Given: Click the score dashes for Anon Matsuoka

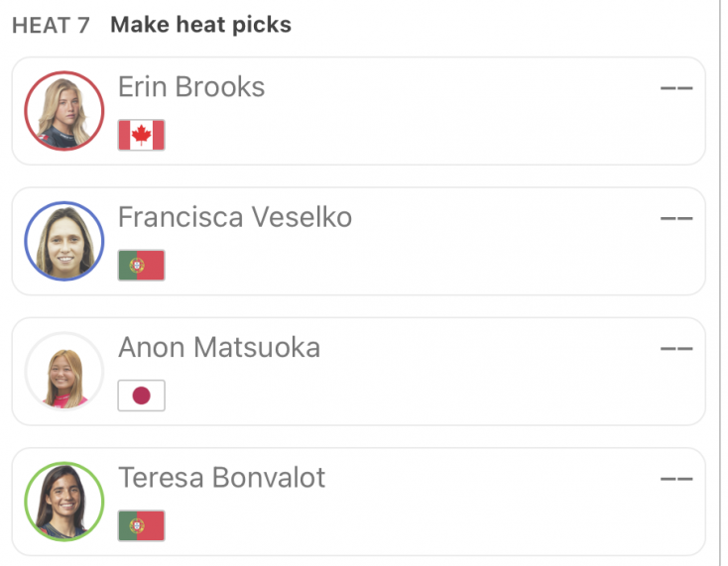Looking at the screenshot, I should pyautogui.click(x=676, y=348).
